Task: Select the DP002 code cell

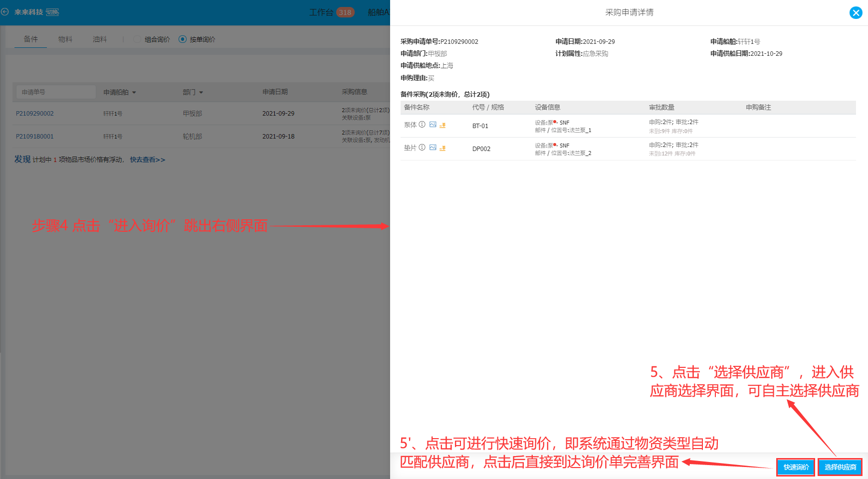Action: (x=481, y=149)
